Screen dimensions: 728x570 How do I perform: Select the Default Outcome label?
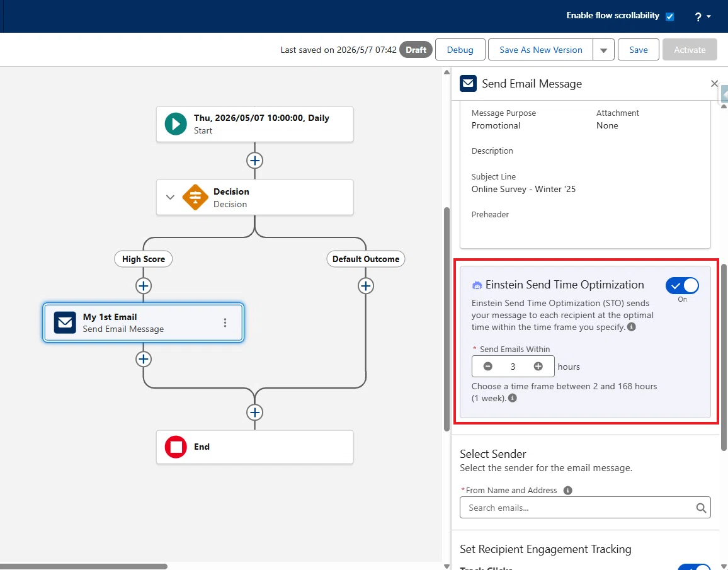pyautogui.click(x=366, y=259)
